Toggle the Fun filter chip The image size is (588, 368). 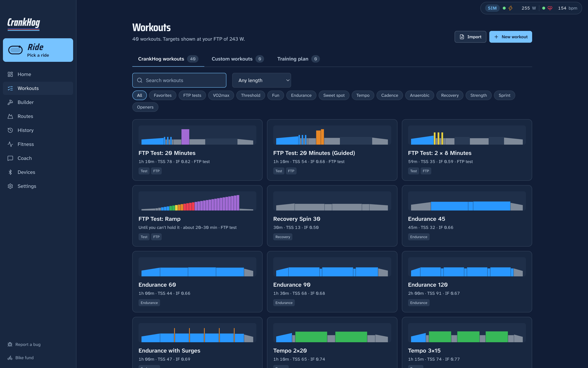[x=276, y=95]
